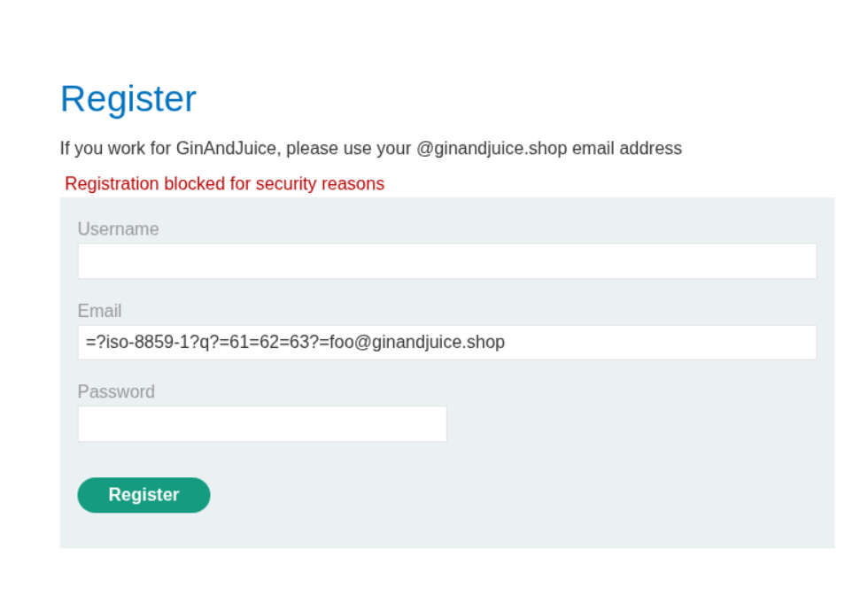The image size is (868, 603).
Task: Click the Username field label
Action: coord(118,229)
